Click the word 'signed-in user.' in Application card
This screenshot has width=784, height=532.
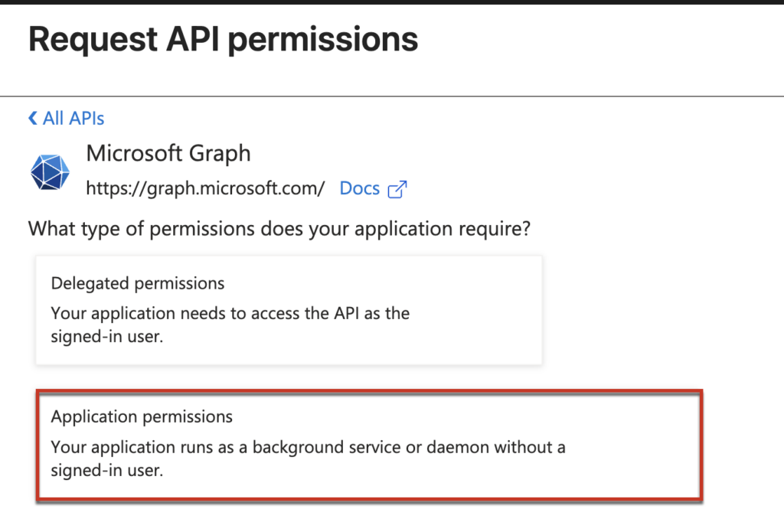107,471
